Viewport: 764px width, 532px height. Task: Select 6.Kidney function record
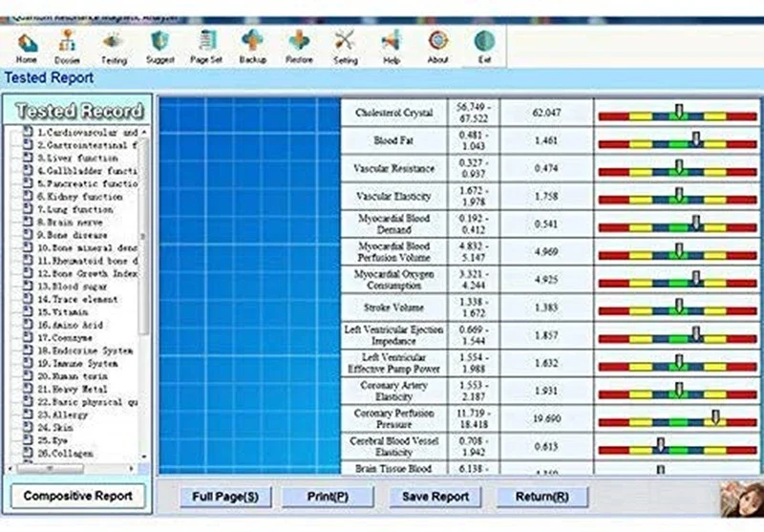(x=80, y=197)
